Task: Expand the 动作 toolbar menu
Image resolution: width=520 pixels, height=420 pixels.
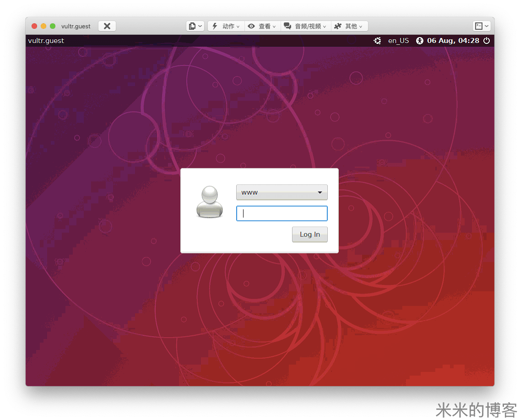Action: 229,26
